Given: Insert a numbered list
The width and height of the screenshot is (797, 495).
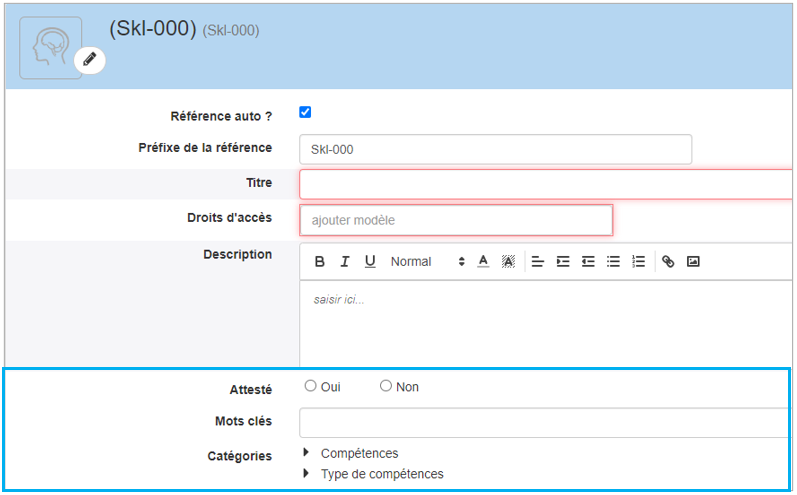Looking at the screenshot, I should coord(638,262).
